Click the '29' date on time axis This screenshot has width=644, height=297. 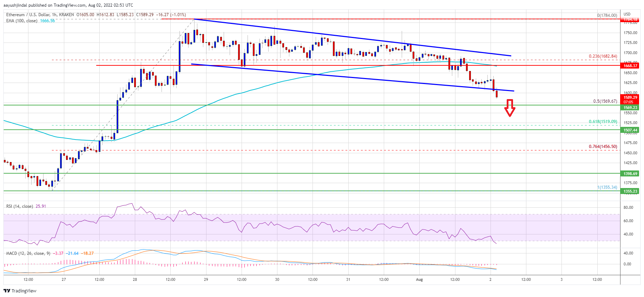206,280
